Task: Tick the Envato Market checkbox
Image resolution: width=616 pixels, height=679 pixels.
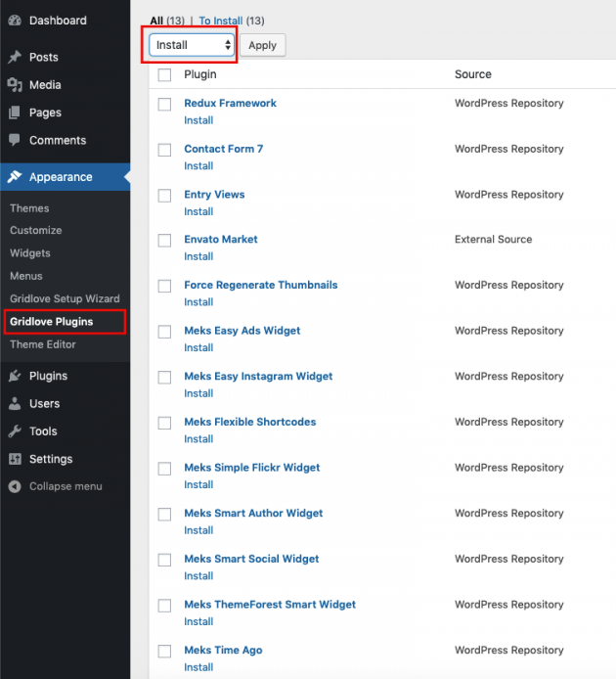Action: [x=164, y=241]
